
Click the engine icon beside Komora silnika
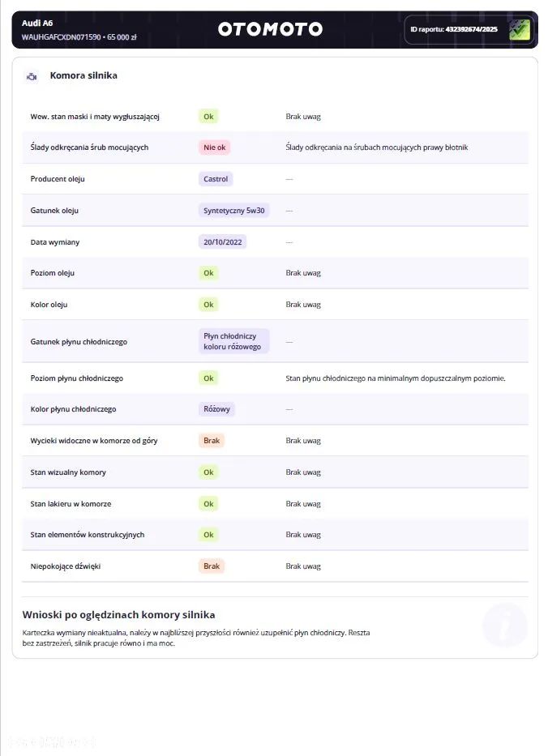tap(32, 76)
